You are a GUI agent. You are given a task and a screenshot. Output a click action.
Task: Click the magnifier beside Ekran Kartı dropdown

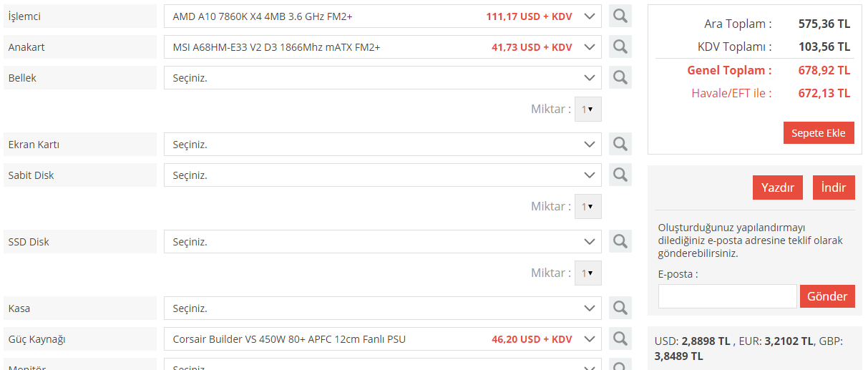620,144
